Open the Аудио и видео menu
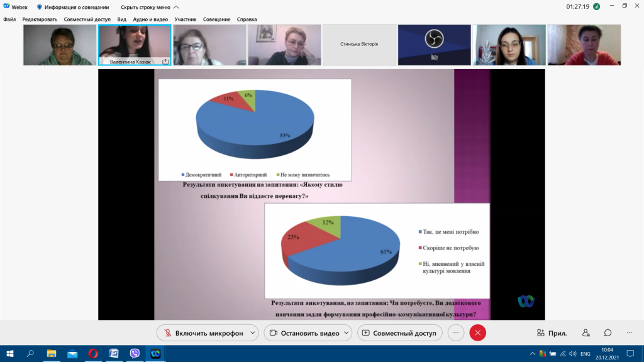The image size is (644, 362). pos(150,19)
